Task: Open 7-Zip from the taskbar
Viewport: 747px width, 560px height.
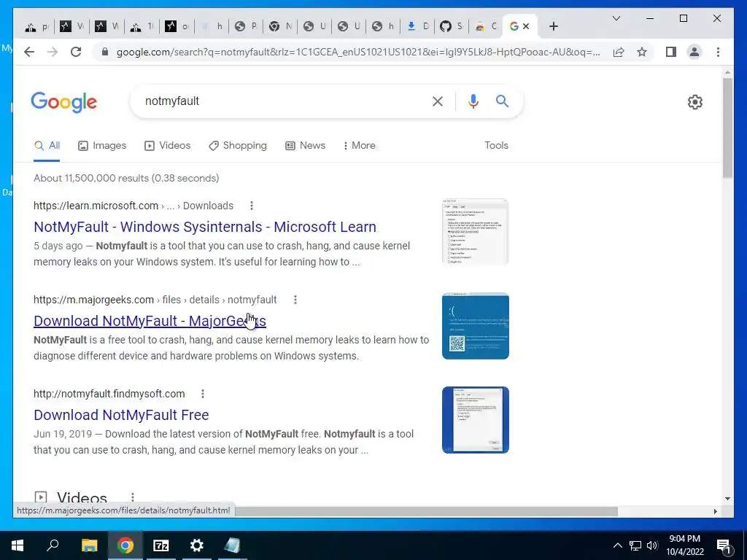Action: point(161,545)
